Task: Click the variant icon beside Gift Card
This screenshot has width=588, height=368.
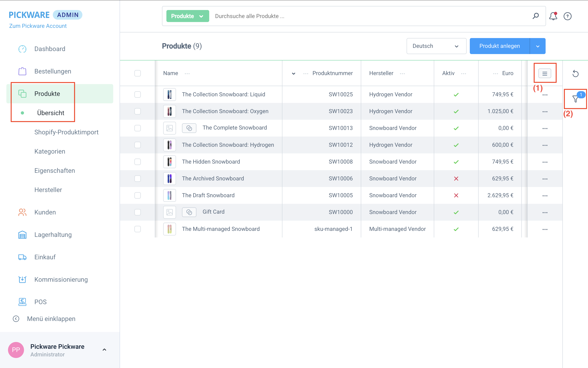Action: (x=189, y=212)
